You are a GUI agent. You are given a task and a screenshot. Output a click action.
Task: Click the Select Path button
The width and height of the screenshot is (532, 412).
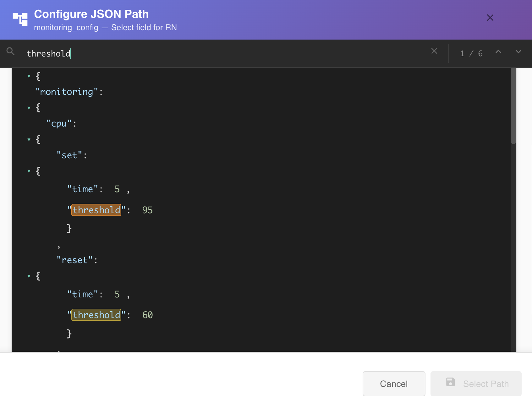(476, 384)
